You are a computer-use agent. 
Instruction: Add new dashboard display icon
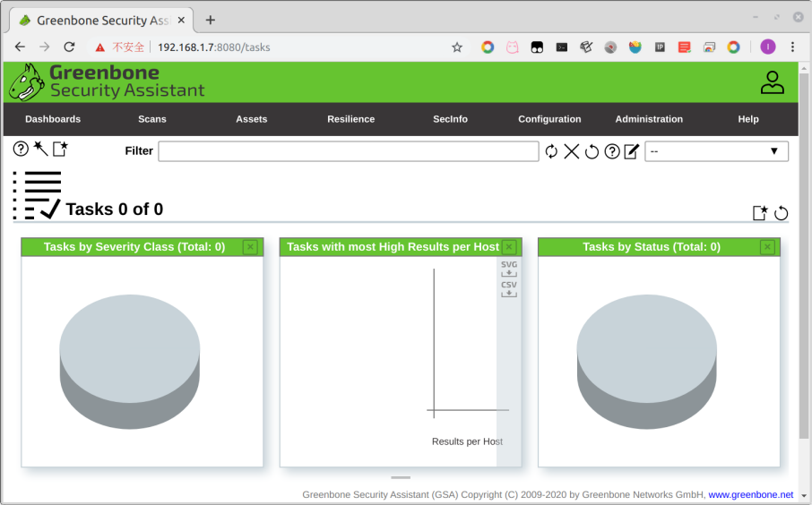click(x=760, y=213)
